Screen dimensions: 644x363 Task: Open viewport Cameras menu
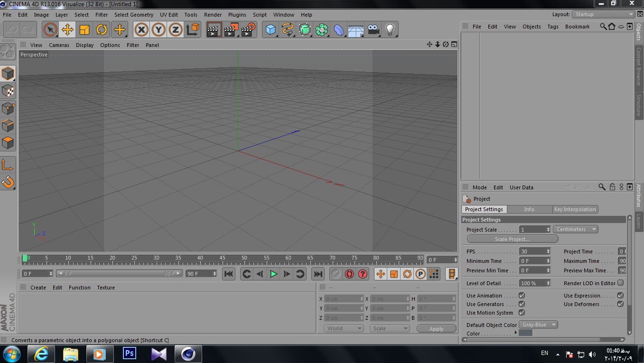[x=59, y=45]
